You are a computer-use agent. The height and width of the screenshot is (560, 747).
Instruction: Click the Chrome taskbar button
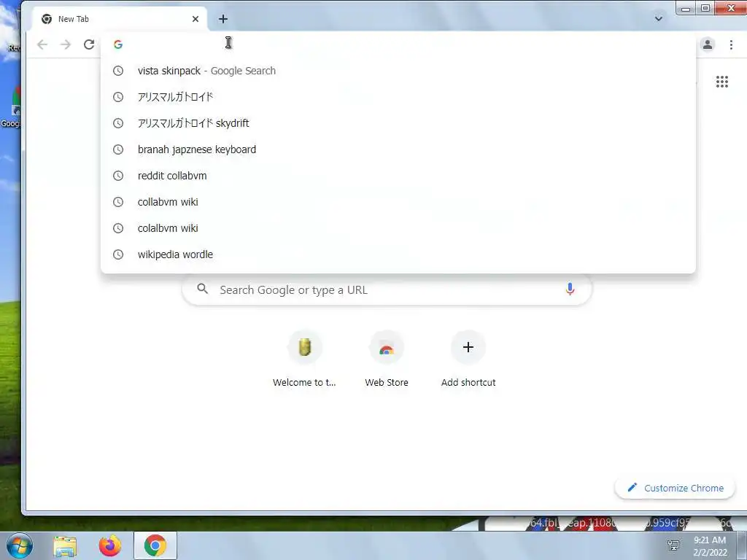[x=155, y=545]
